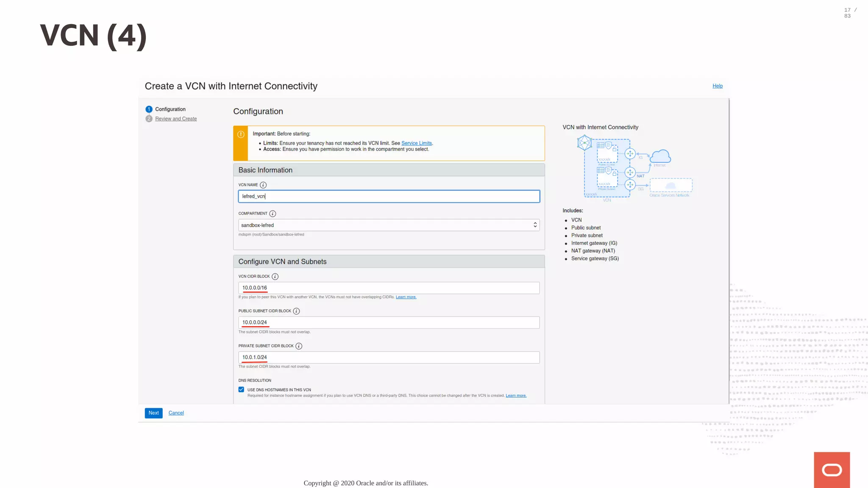Click the VCN Name info icon
This screenshot has width=868, height=488.
click(x=263, y=185)
